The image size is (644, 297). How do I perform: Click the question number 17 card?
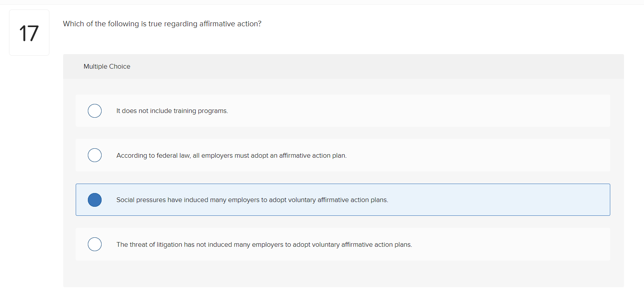[x=29, y=32]
